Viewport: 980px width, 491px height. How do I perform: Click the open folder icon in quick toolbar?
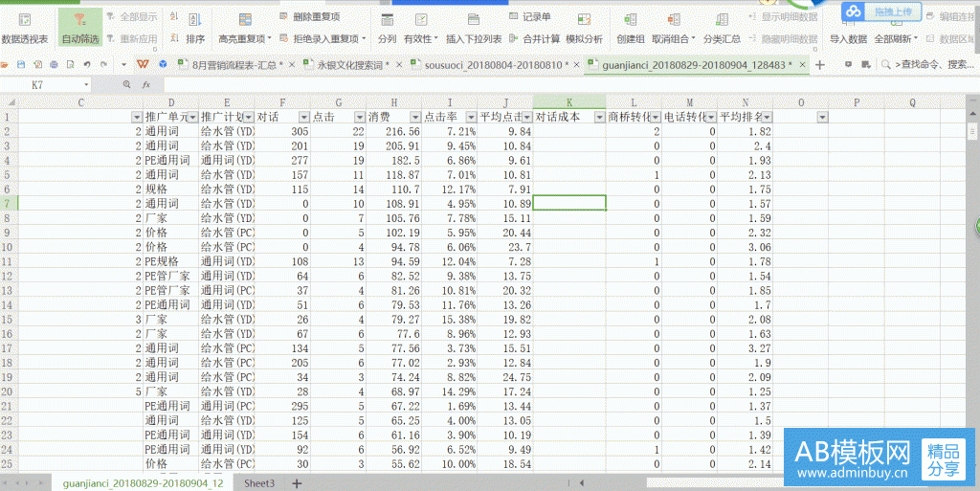point(5,64)
